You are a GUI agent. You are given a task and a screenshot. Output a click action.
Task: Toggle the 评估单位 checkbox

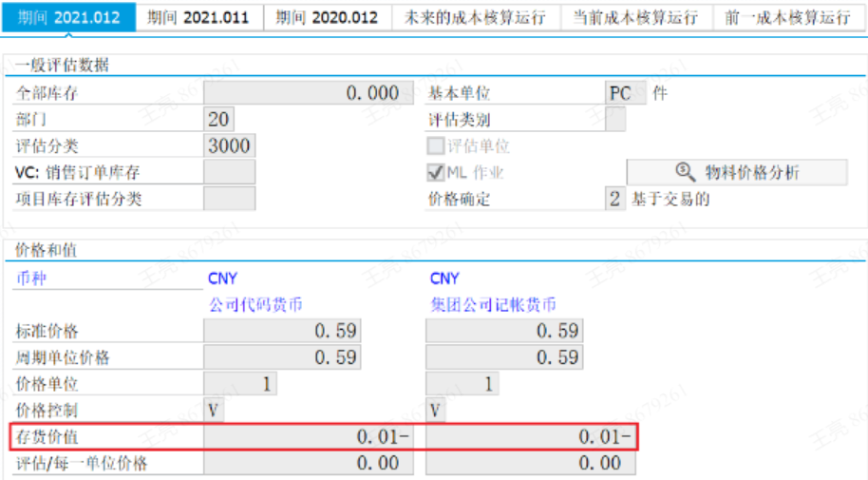pos(436,145)
